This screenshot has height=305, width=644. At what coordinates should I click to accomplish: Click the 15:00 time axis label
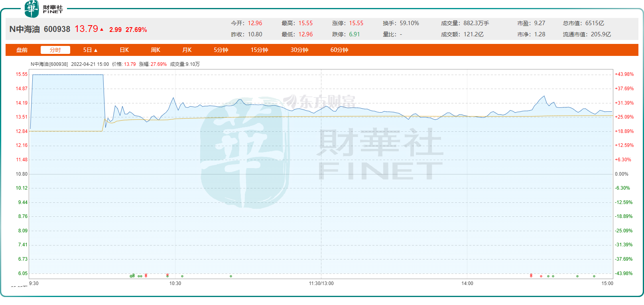tap(607, 283)
